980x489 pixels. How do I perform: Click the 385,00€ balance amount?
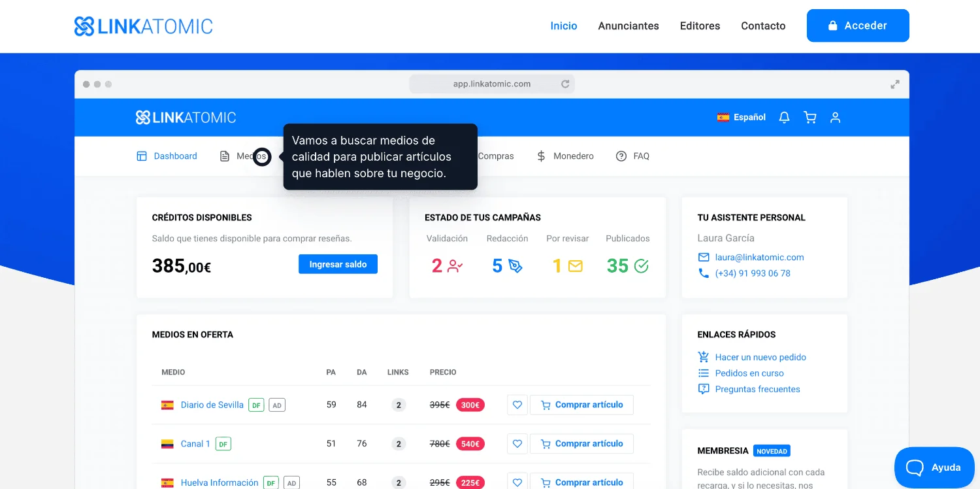182,266
